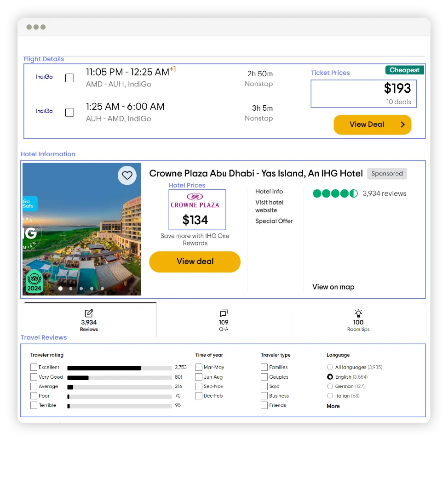Screen dimensions: 448x500
Task: Open the Special Offer link
Action: 274,221
